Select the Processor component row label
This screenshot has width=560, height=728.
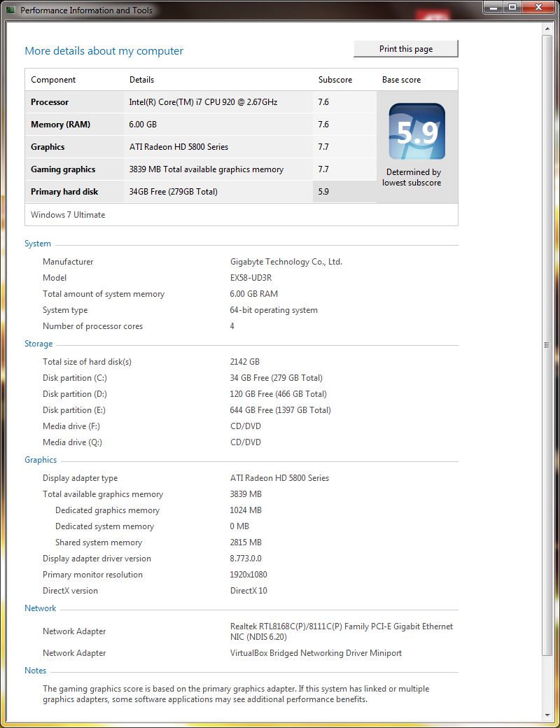(x=50, y=102)
